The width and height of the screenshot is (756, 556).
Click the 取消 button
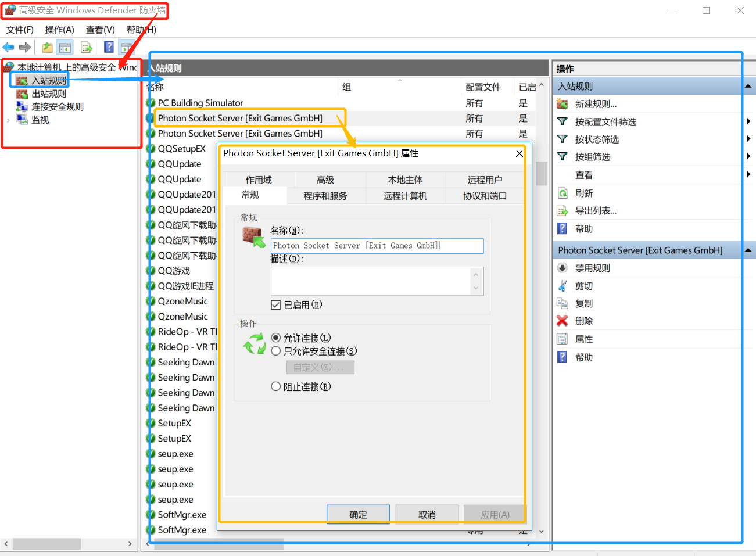click(x=427, y=515)
